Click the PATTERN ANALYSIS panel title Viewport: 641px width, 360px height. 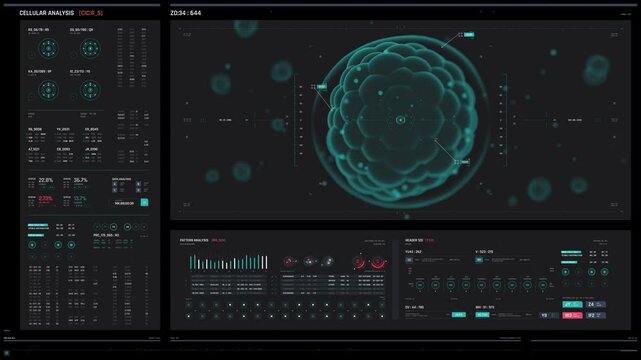pyautogui.click(x=194, y=240)
